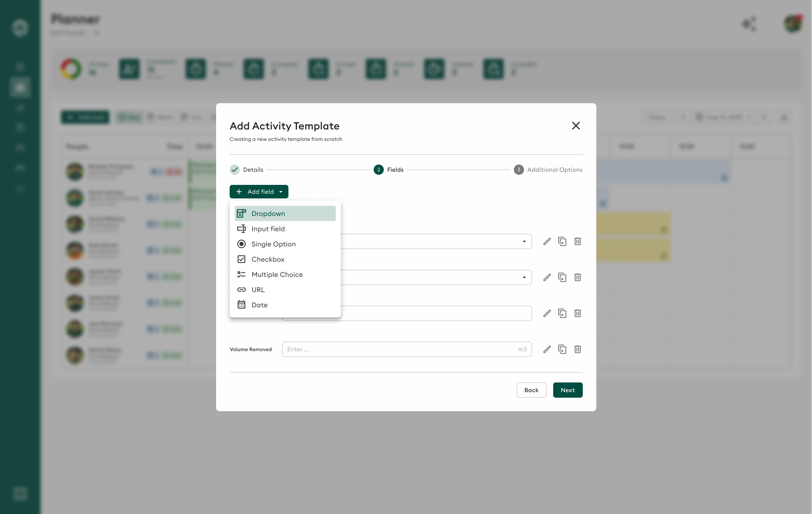Open the Add field dropdown button

(259, 192)
